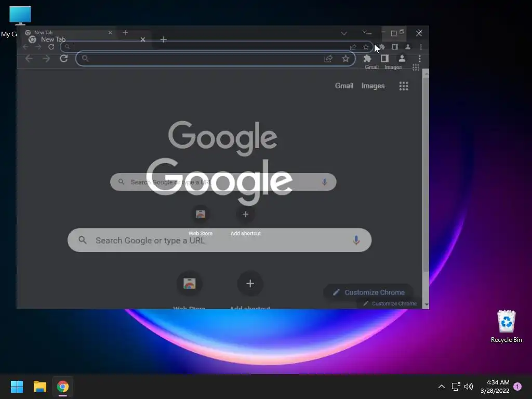Open the larger Web Store shortcut tile
Screen dimensions: 532x399
coord(189,284)
